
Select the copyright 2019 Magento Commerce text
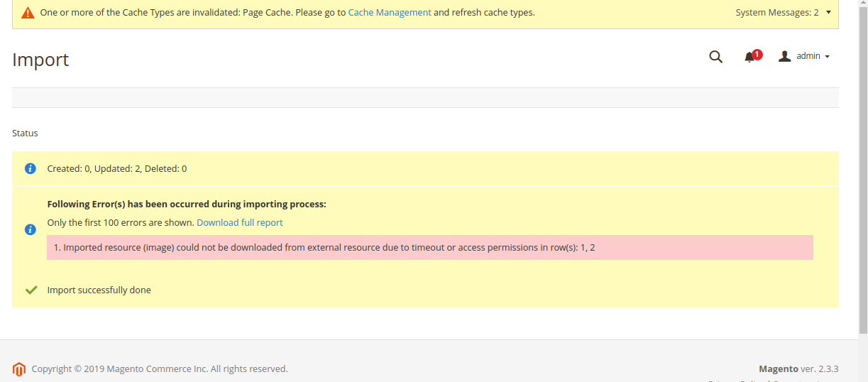(x=160, y=369)
